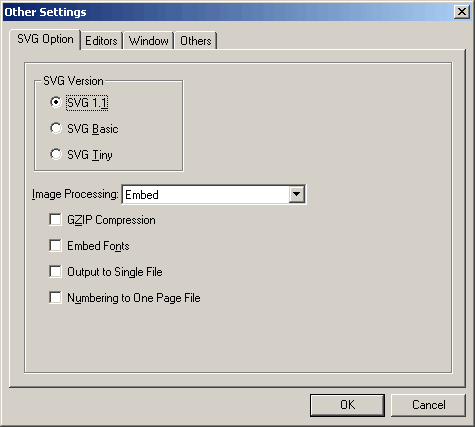475x427 pixels.
Task: Select the SVG Option tab
Action: (x=45, y=39)
